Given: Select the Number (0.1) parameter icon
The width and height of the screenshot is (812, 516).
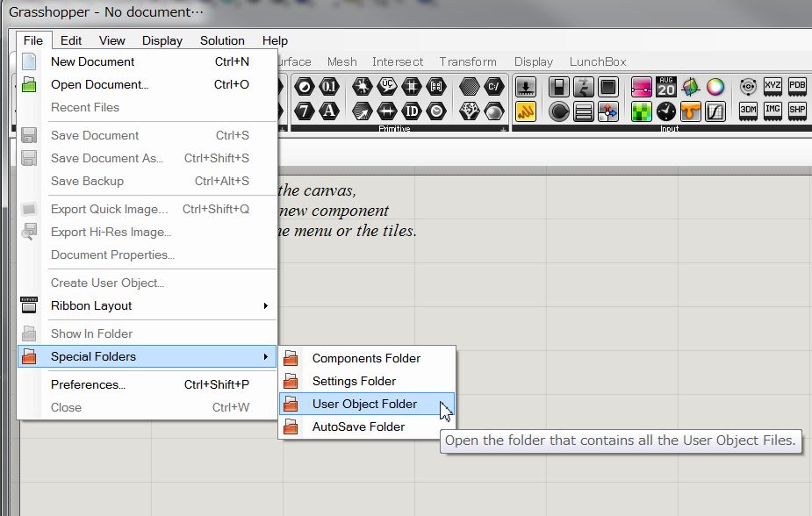Looking at the screenshot, I should click(329, 86).
